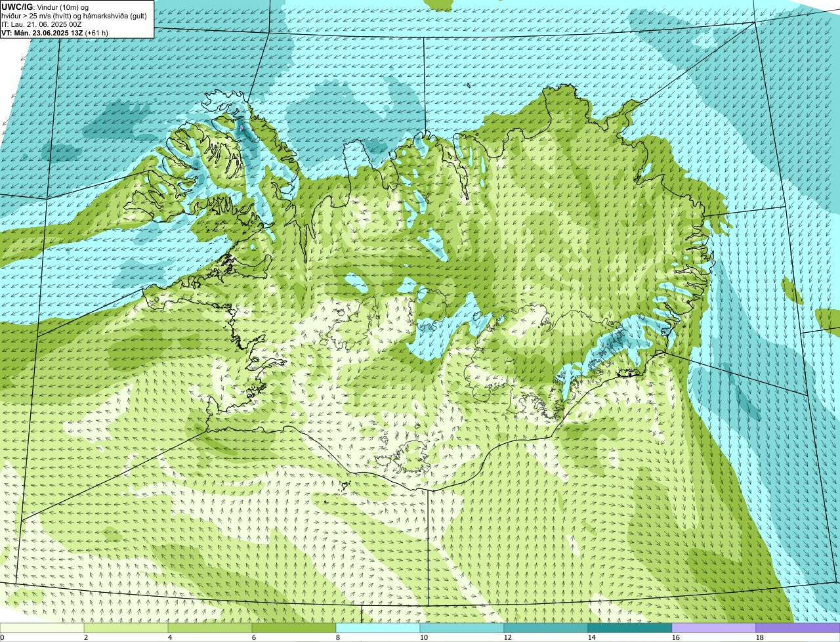Click the "14" tick label on the color scale
Viewport: 840px width, 642px height.
pyautogui.click(x=592, y=637)
